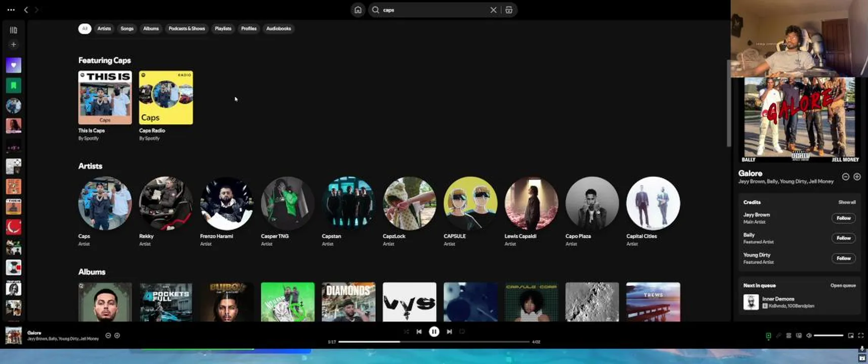Toggle shuffle in the player bar
The height and width of the screenshot is (364, 868).
(x=406, y=332)
